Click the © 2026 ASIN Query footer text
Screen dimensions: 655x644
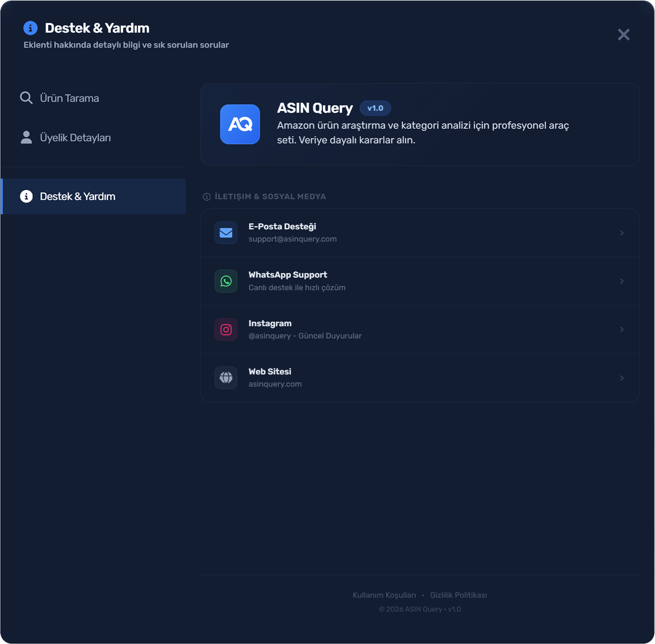(420, 609)
